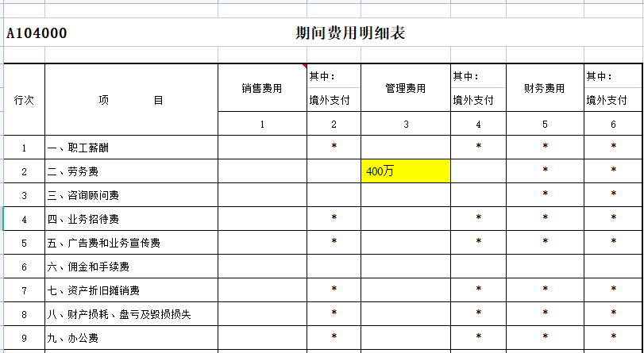
Task: Select the 财务费用 column header
Action: (x=544, y=88)
